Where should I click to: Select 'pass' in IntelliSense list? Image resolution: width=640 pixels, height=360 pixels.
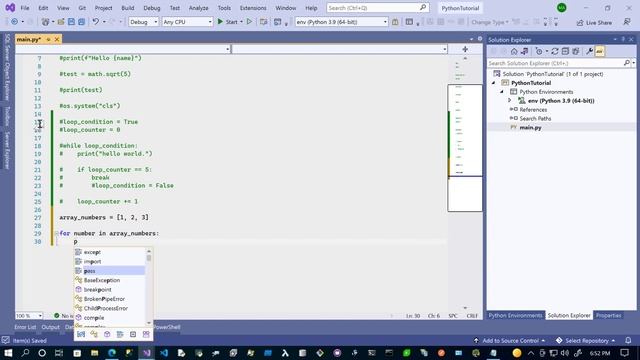click(x=109, y=271)
